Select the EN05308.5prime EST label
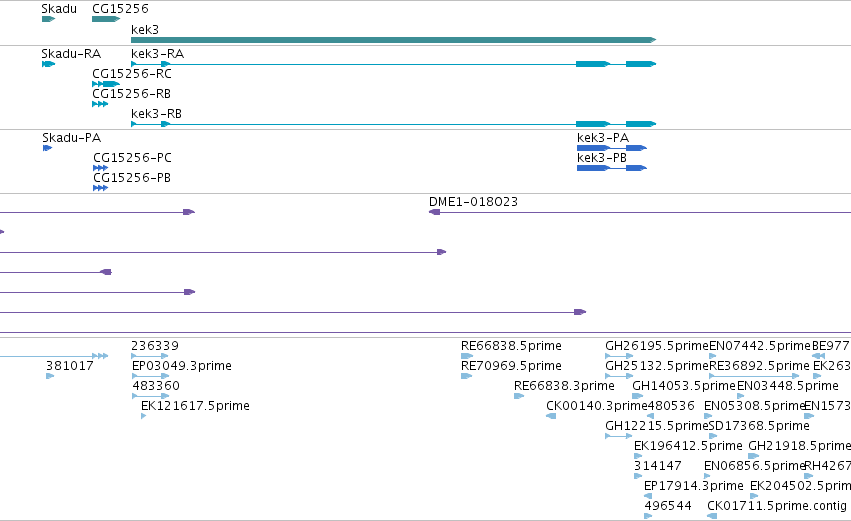This screenshot has width=851, height=521. click(754, 406)
